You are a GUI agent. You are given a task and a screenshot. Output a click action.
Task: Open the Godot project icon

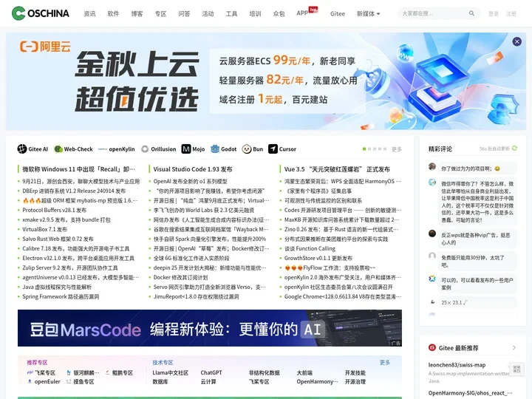pyautogui.click(x=215, y=149)
